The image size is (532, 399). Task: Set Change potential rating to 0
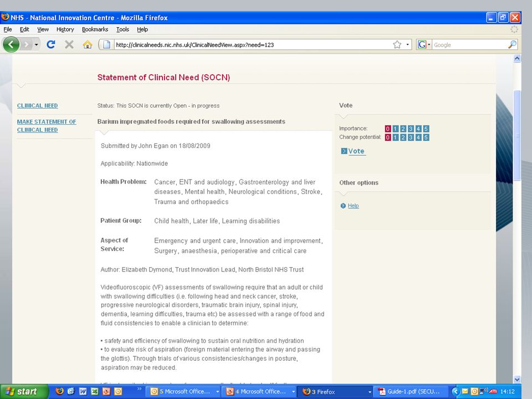click(388, 137)
